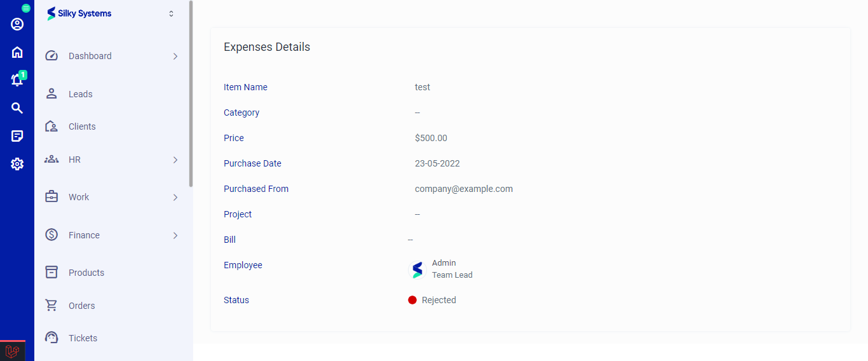Click the home icon in left rail

point(17,52)
